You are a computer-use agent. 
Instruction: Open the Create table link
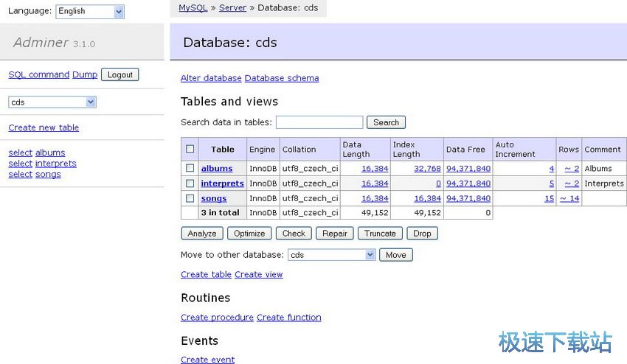point(206,275)
